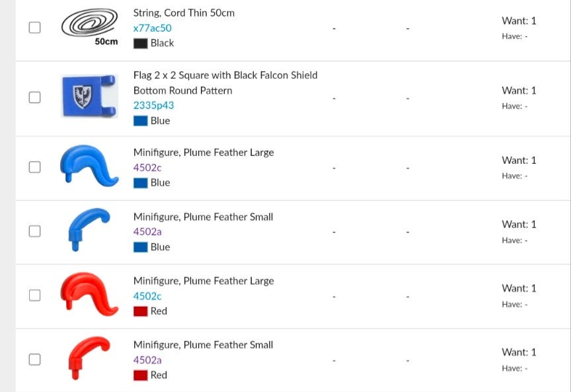View the blue small plume feather image
571x392 pixels.
pos(89,229)
